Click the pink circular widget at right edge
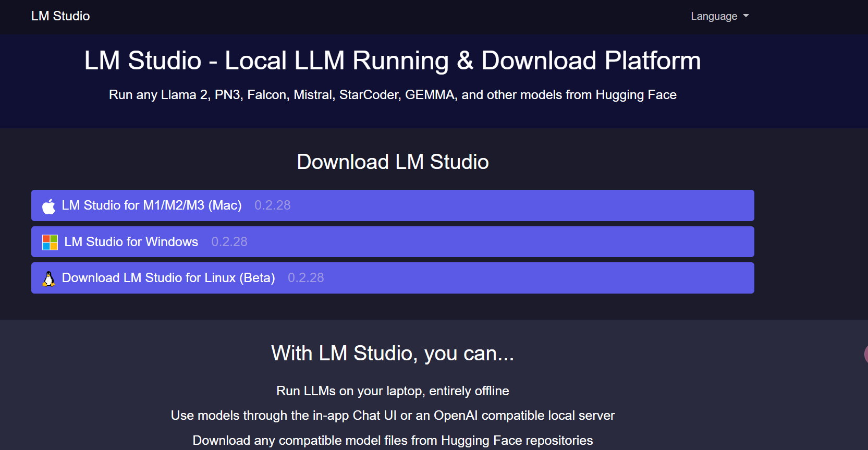 pos(865,354)
